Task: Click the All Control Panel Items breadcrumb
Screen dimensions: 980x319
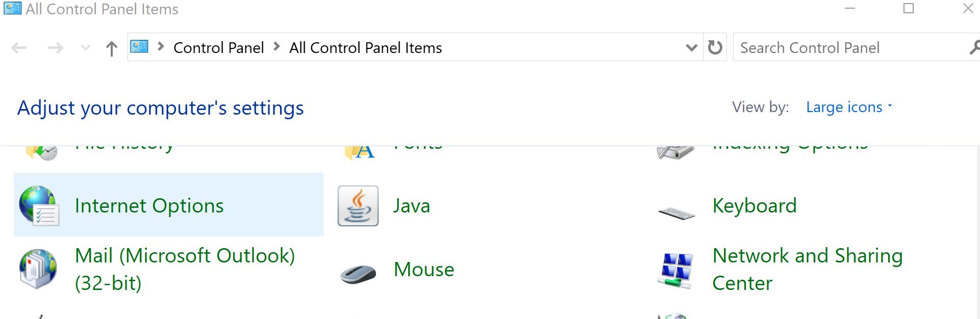Action: coord(365,47)
